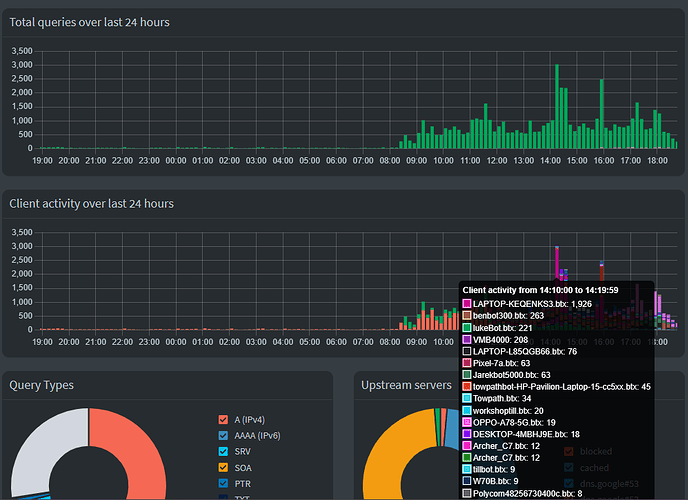
Task: Click the red 16:00 bar in Client activity chart
Action: coord(601,267)
